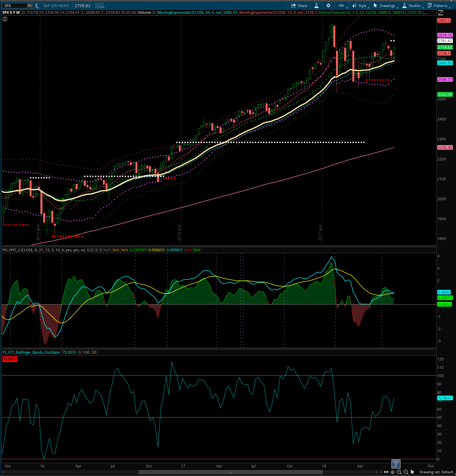Click the PH_PPO_2 study label
This screenshot has height=476, width=456.
click(x=48, y=250)
